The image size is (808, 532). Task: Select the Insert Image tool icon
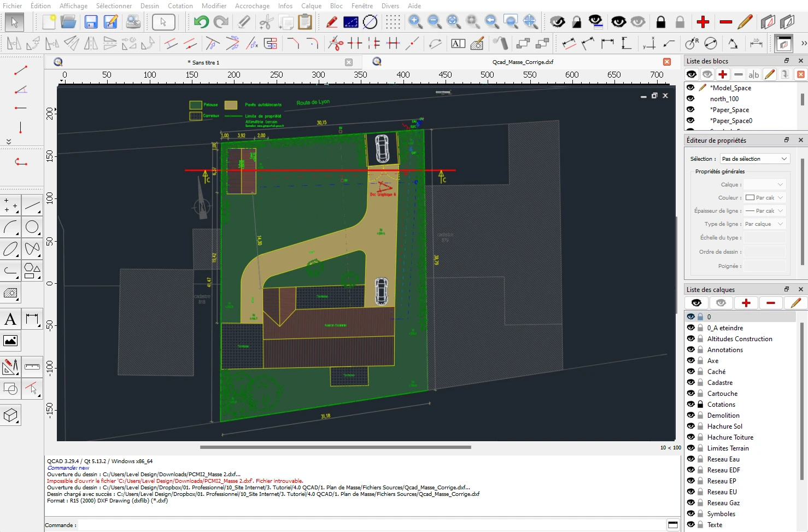(10, 341)
